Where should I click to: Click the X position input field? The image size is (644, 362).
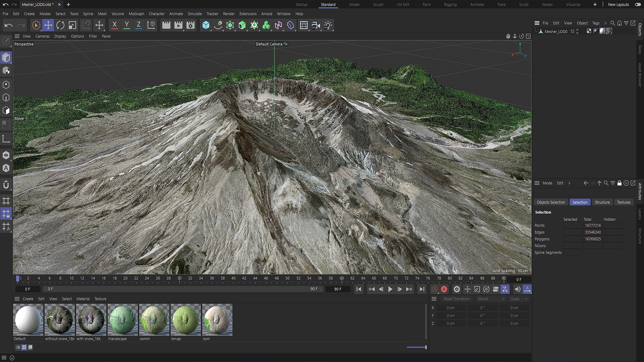[x=451, y=308]
